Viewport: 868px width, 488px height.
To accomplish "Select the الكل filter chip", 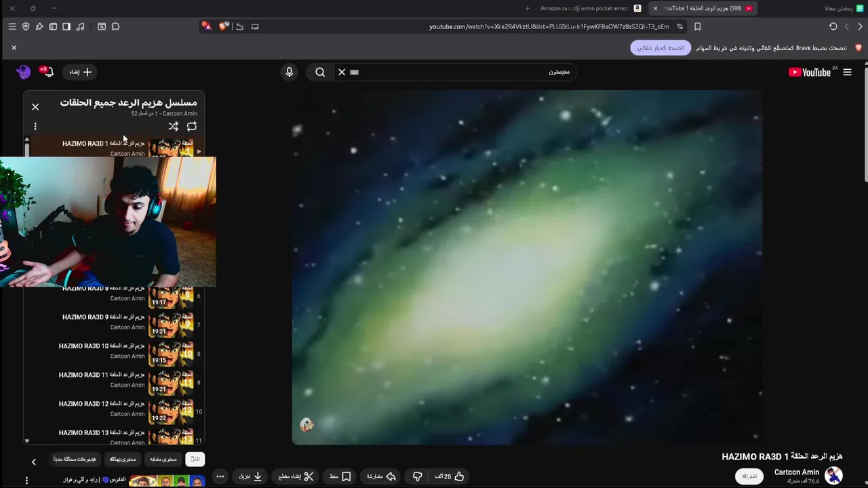I will 195,459.
